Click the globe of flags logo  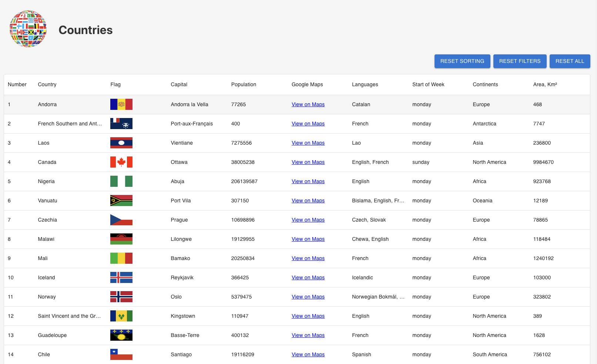(x=28, y=29)
